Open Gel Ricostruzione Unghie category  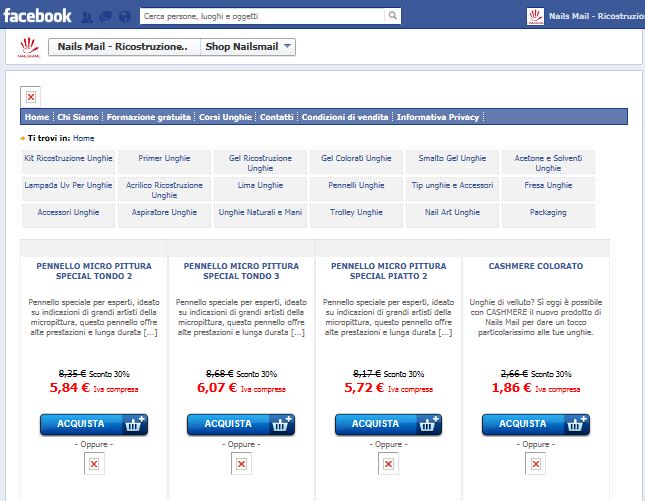260,163
